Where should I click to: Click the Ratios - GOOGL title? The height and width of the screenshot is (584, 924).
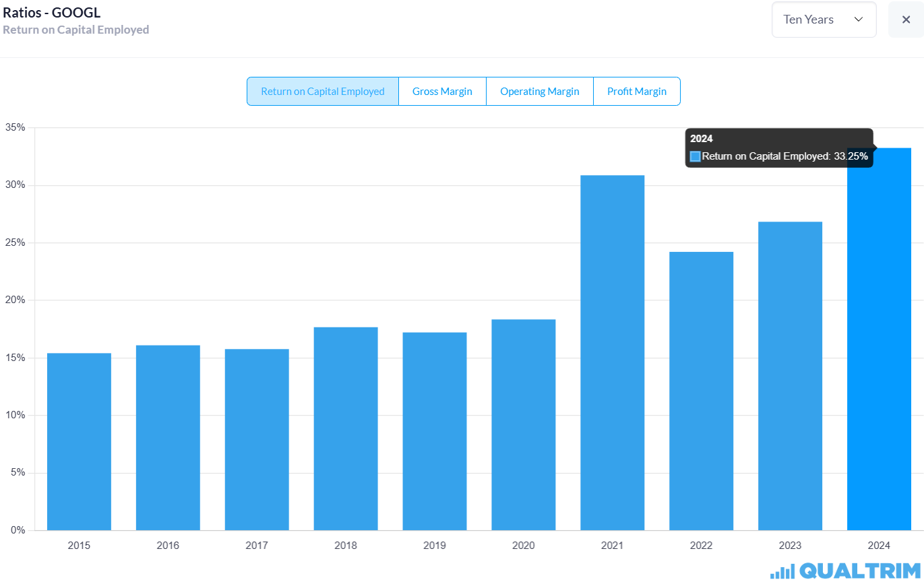(x=52, y=12)
